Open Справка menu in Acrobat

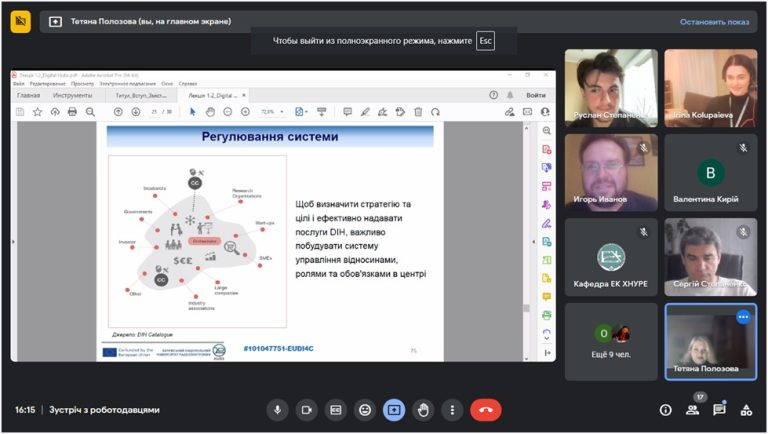(188, 84)
